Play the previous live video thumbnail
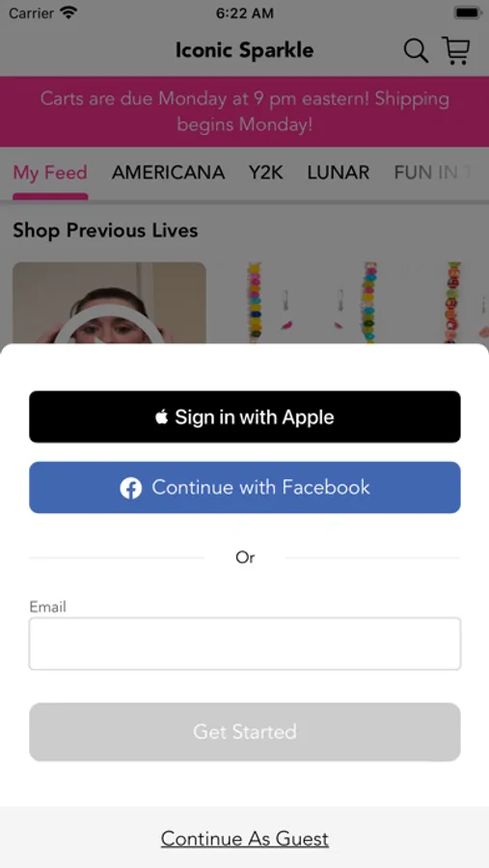This screenshot has height=868, width=489. click(x=109, y=303)
